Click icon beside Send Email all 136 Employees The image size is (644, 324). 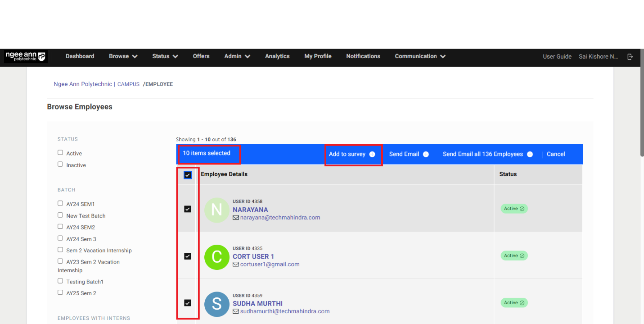[x=530, y=154]
